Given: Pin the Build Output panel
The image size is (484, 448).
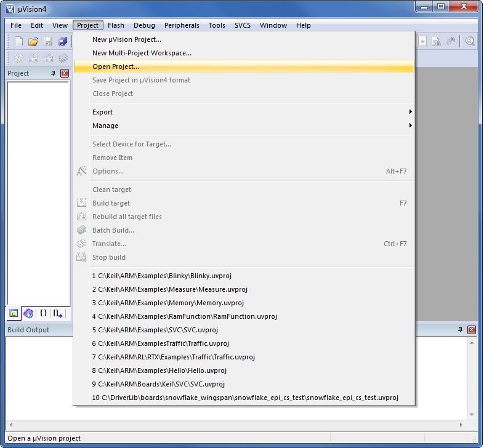Looking at the screenshot, I should point(460,329).
